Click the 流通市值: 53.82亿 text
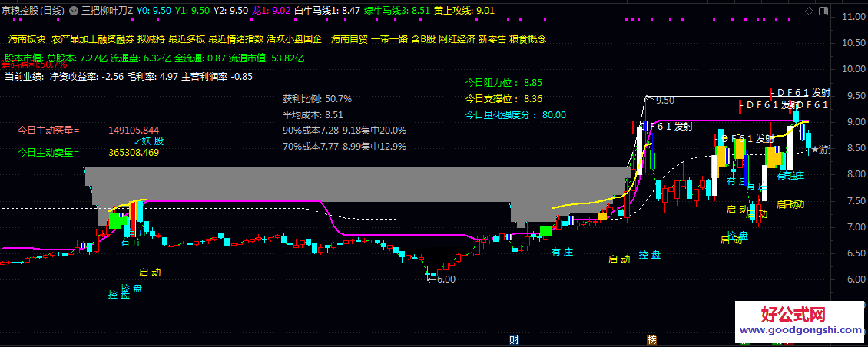 click(x=267, y=58)
